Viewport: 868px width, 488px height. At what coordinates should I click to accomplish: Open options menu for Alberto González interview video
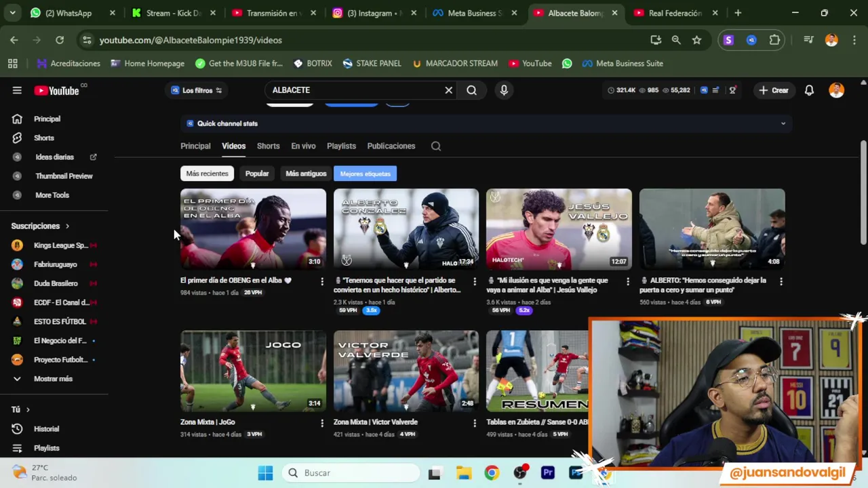pos(475,281)
